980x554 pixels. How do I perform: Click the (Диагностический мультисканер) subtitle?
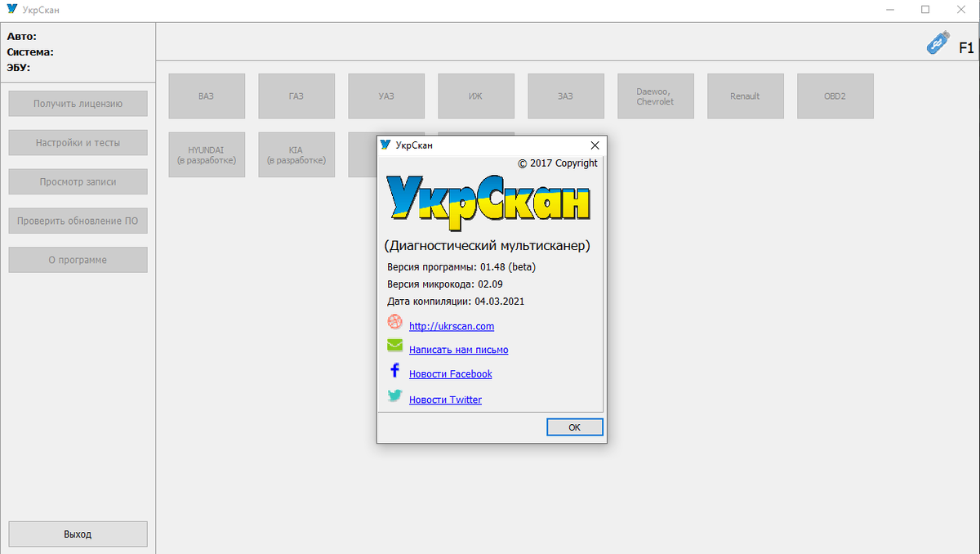(x=487, y=245)
